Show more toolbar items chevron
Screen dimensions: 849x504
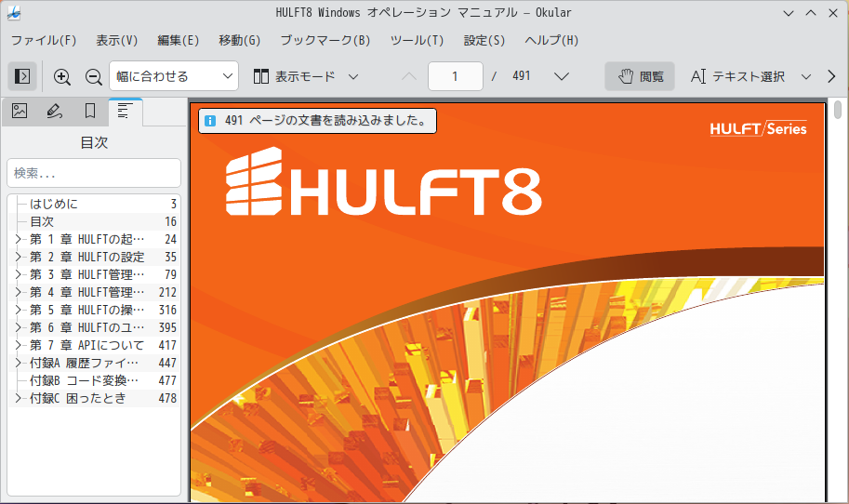click(x=831, y=76)
